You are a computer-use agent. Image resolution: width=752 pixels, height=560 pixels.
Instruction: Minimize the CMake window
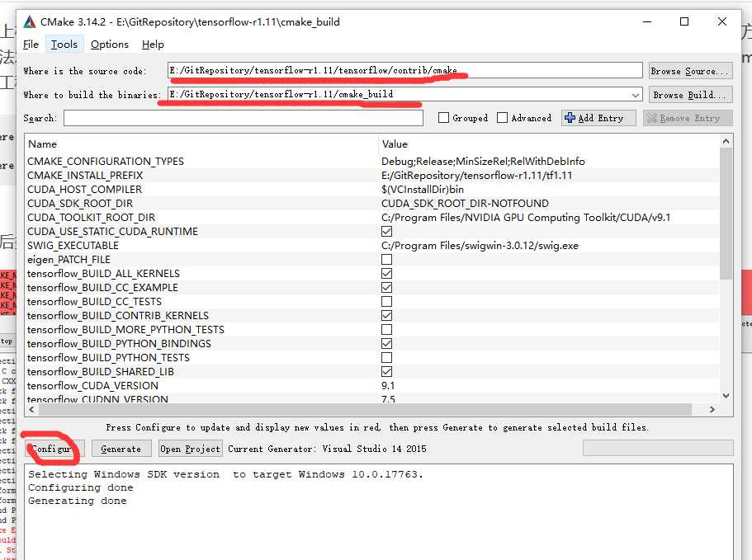pyautogui.click(x=647, y=21)
